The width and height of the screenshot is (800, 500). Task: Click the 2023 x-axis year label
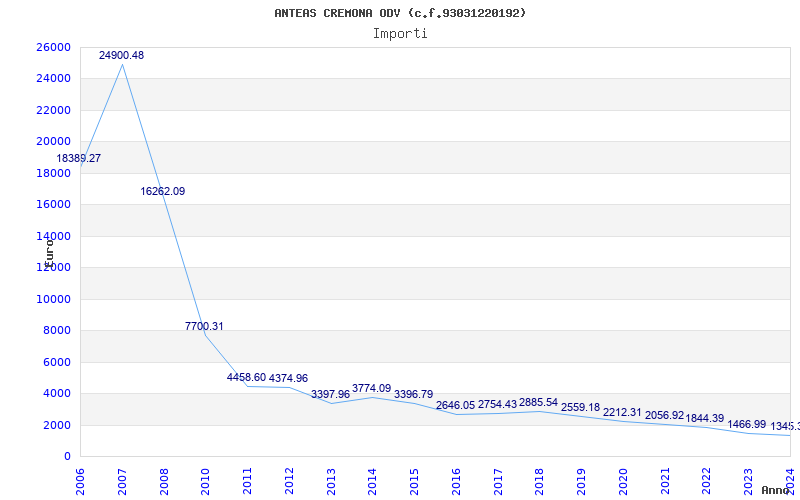(x=748, y=482)
